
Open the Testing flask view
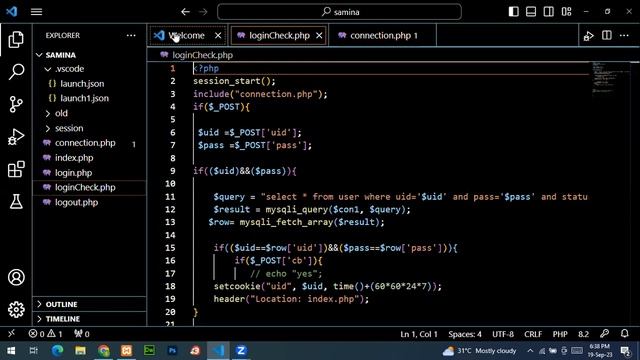pyautogui.click(x=16, y=201)
